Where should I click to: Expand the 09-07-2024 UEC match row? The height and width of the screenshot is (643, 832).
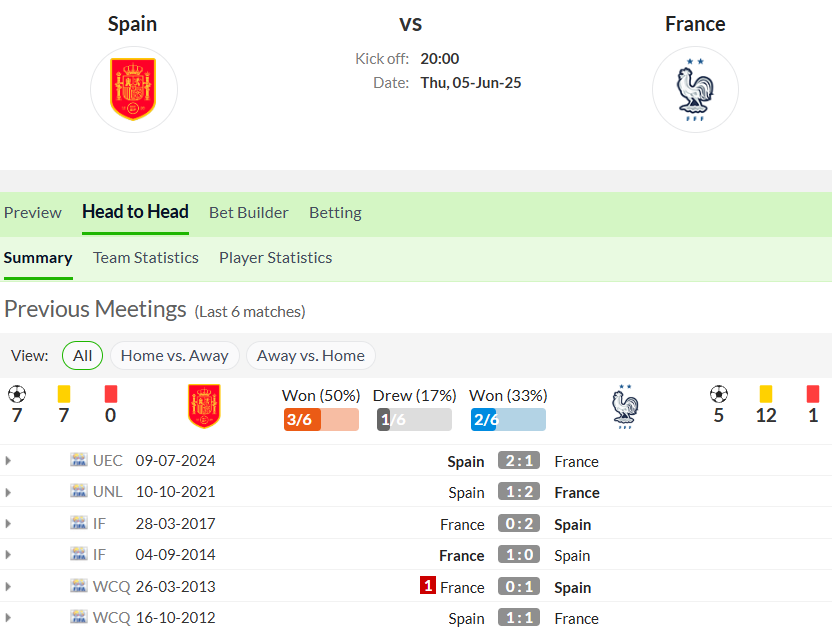(8, 460)
